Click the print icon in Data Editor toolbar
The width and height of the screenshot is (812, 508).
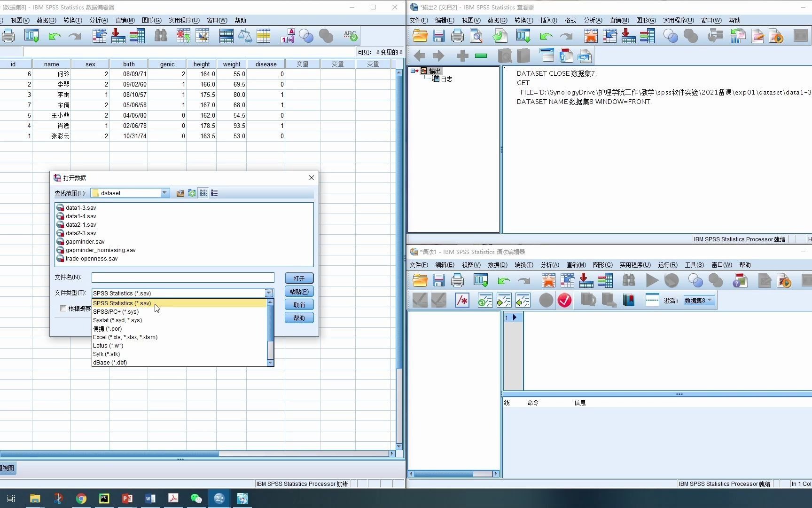coord(8,36)
